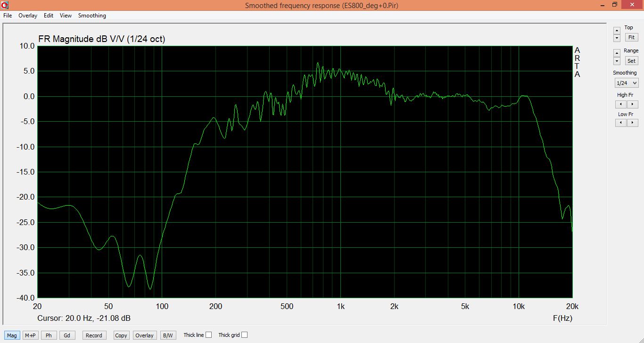Click the Record button
This screenshot has width=644, height=343.
coord(94,335)
